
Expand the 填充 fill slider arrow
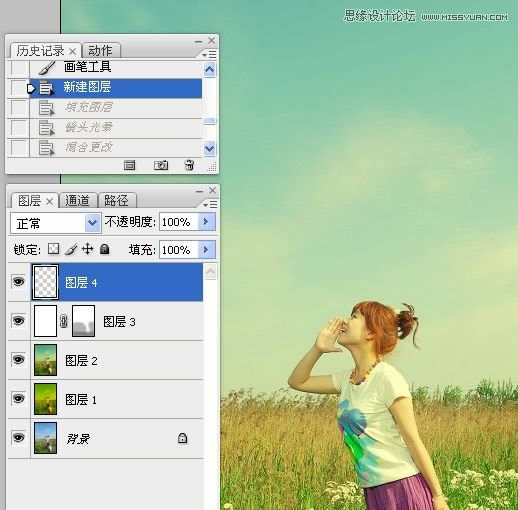click(x=206, y=249)
